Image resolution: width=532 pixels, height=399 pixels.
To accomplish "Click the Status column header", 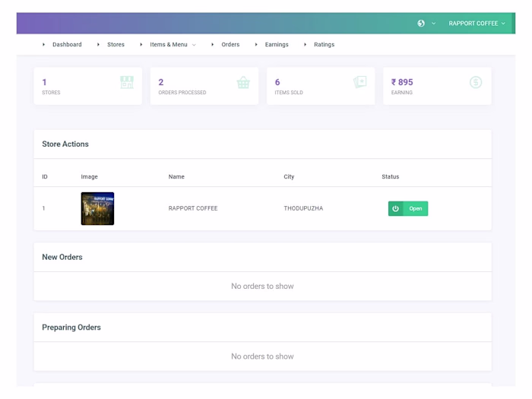I will click(x=390, y=177).
